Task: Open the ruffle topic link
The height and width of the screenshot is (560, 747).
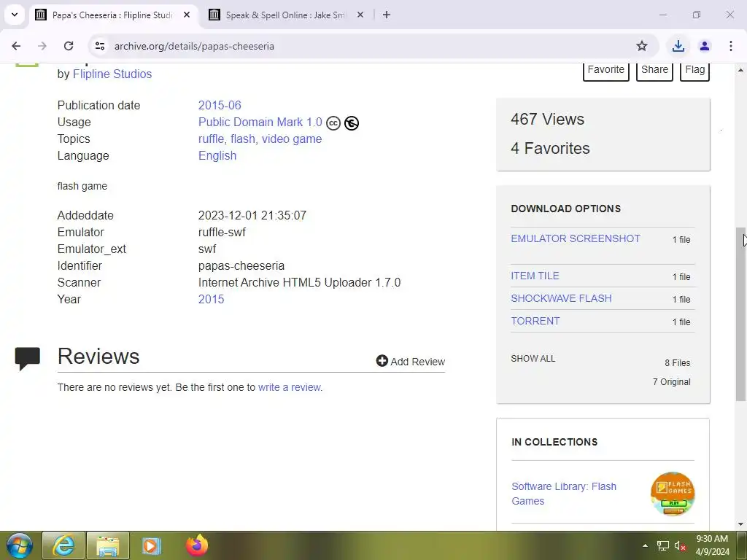Action: click(x=211, y=139)
